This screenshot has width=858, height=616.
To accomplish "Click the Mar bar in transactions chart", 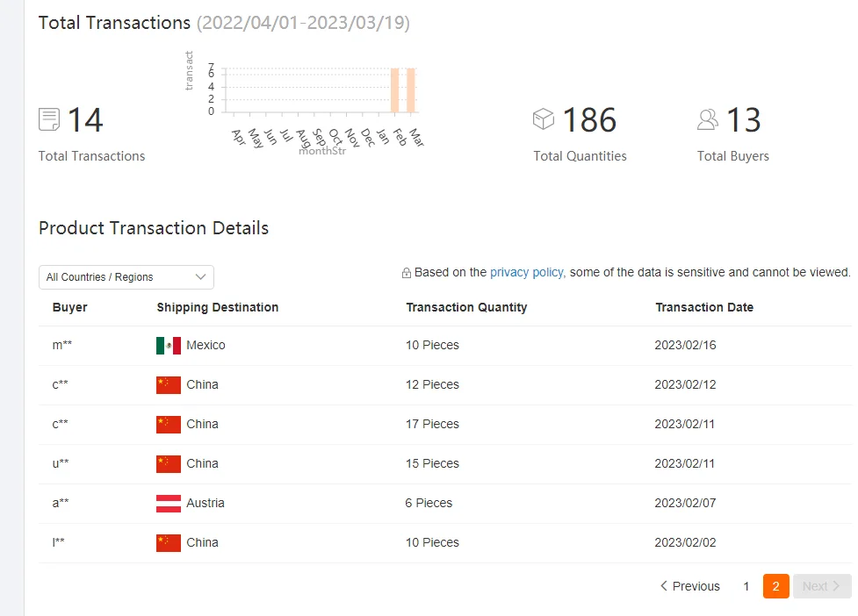I will click(x=411, y=90).
